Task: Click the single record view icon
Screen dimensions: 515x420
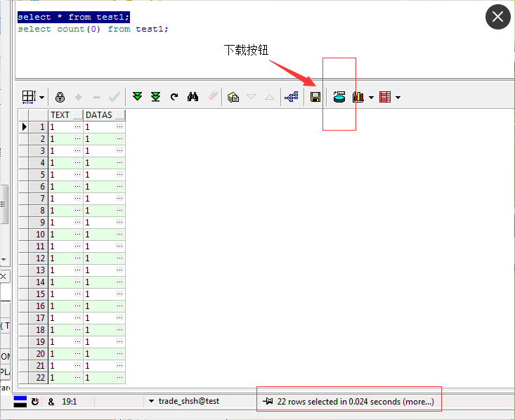Action: click(233, 97)
